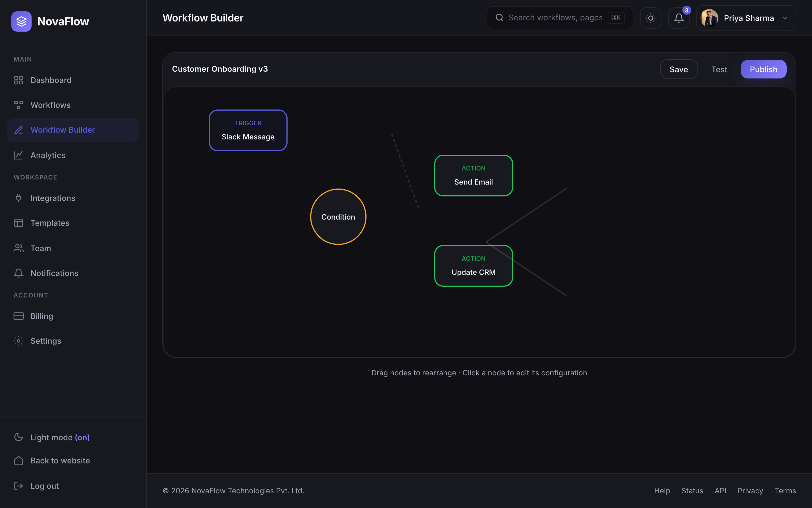Viewport: 812px width, 508px height.
Task: Select the Condition node
Action: coord(338,217)
